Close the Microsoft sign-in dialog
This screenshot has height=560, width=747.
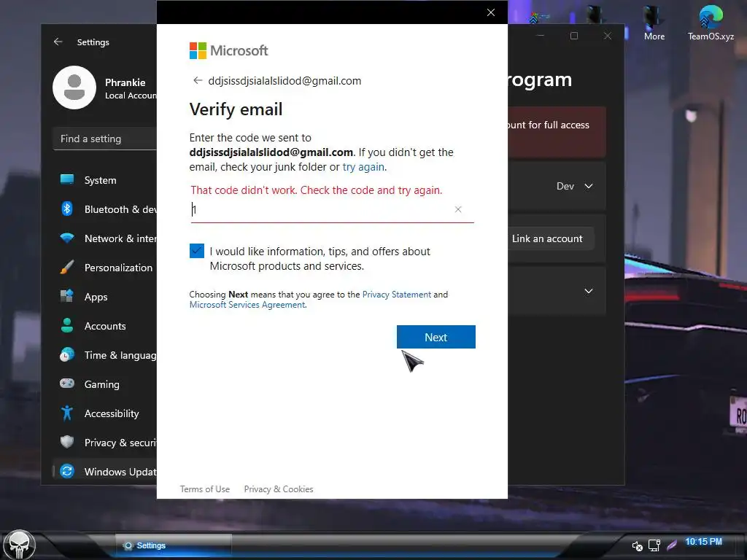[x=491, y=12]
